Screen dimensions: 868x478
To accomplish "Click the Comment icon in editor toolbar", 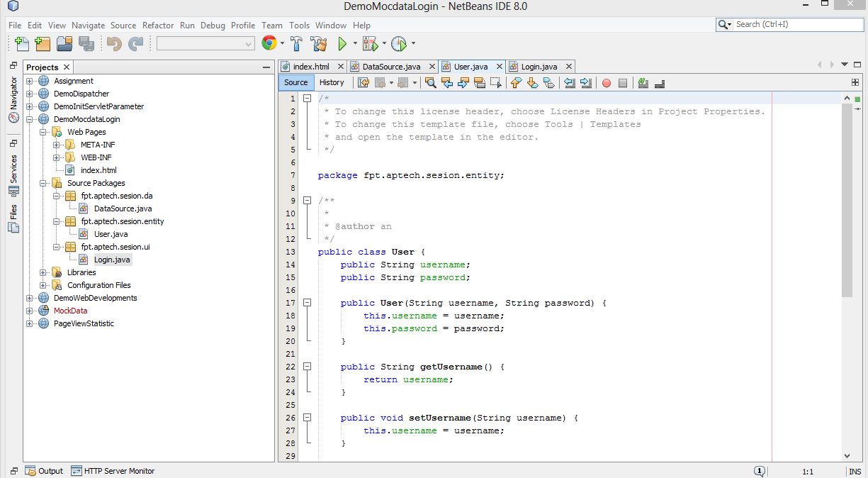I will pos(643,83).
